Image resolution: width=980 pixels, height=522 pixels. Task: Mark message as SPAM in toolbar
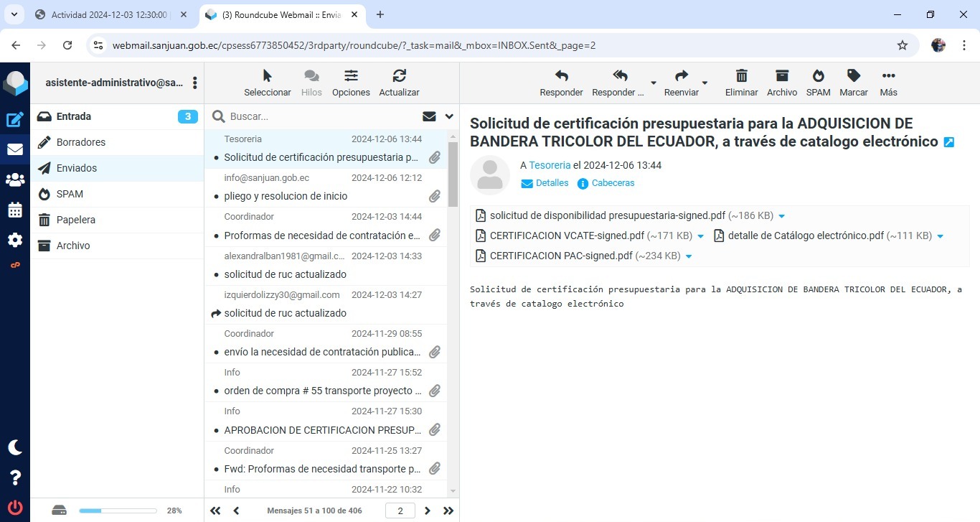[818, 83]
